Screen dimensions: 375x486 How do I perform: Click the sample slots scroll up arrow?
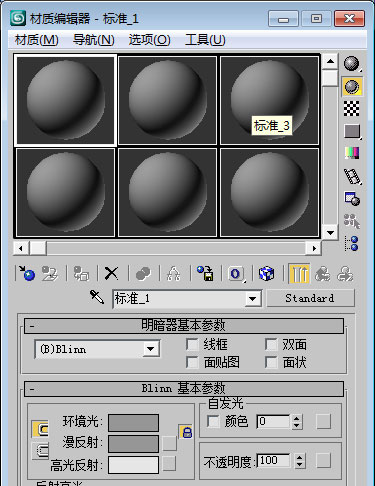pos(330,61)
